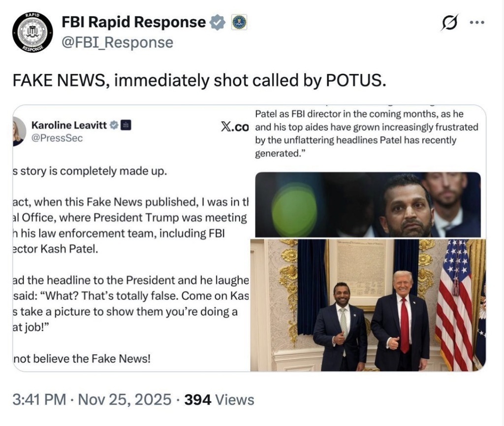Click the article excerpt about Patel as FBI director

tap(366, 133)
